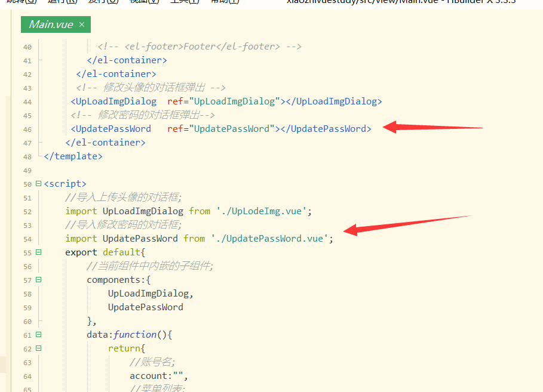Click the ref="UpLoadImgDialog" attribute

223,101
